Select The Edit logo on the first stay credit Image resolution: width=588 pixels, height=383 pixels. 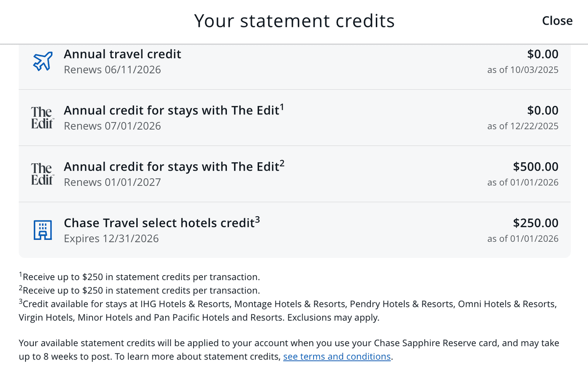click(42, 118)
